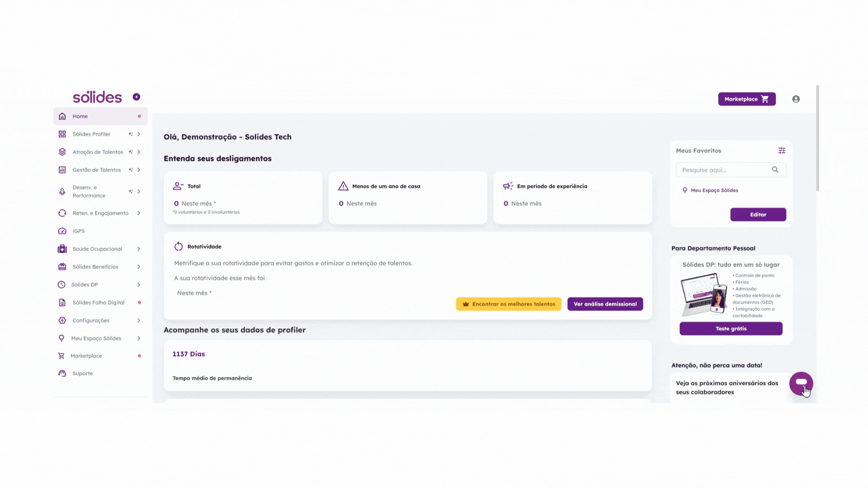Viewport: 868px width, 488px height.
Task: Click the Sólides Folha Digital document icon
Action: pos(62,302)
